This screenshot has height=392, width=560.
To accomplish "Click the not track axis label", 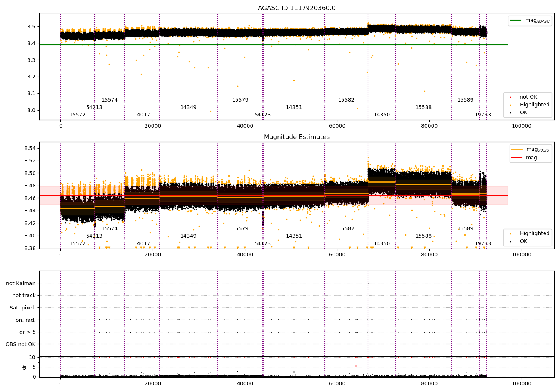I will point(24,296).
